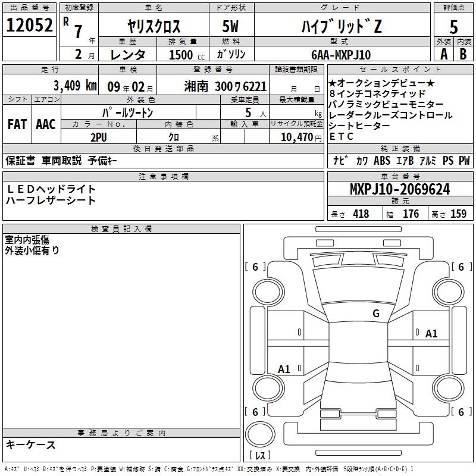476x476 pixels.
Task: Click inspector note 外装小傷有り
Action: click(x=32, y=250)
